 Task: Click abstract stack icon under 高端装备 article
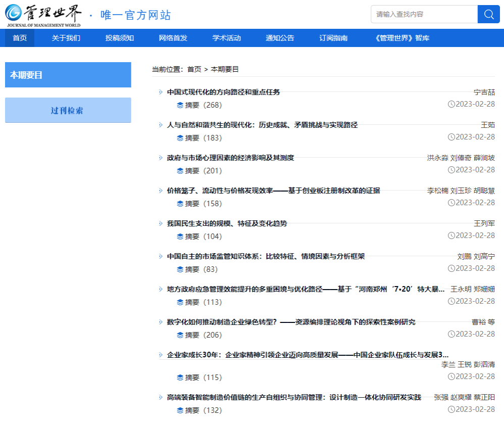click(x=180, y=410)
